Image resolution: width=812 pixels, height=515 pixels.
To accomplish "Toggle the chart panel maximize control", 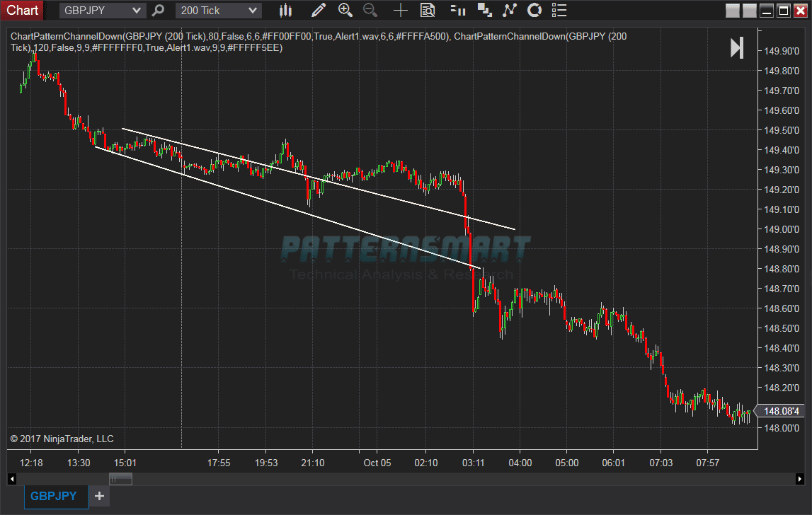I will click(783, 10).
